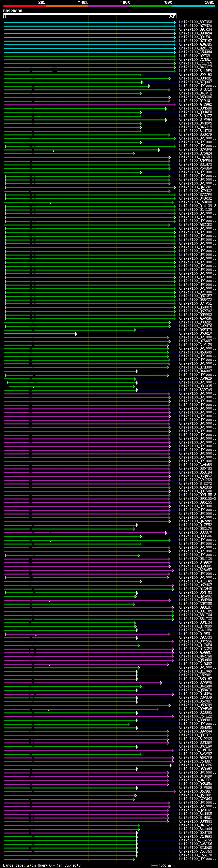Select hit label UniRef100_A7S487
This screenshot has height=868, width=218.
point(196,341)
